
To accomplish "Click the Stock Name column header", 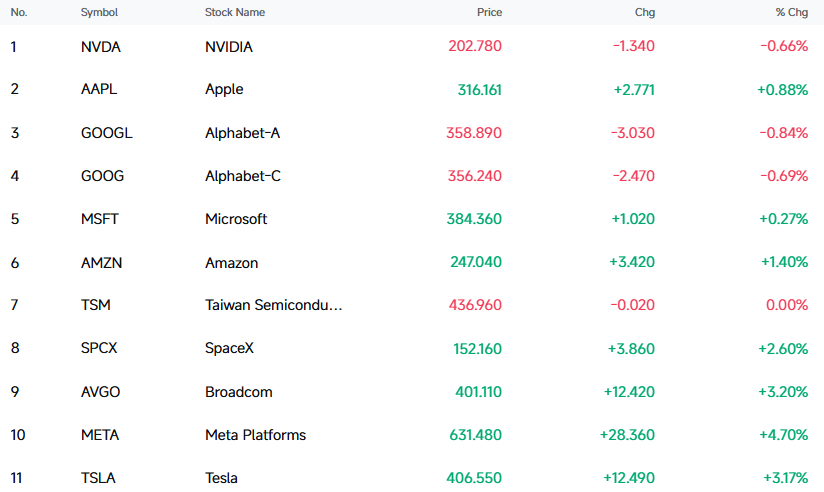I will click(235, 12).
